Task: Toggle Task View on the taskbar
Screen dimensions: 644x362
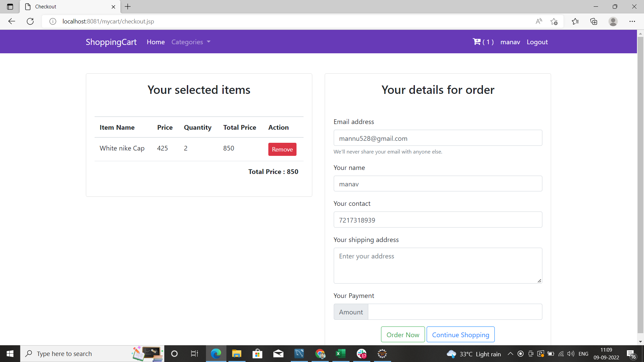Action: pyautogui.click(x=194, y=354)
